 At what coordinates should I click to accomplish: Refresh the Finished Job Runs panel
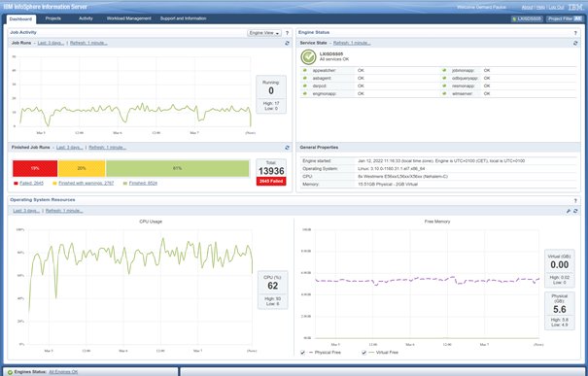[288, 148]
